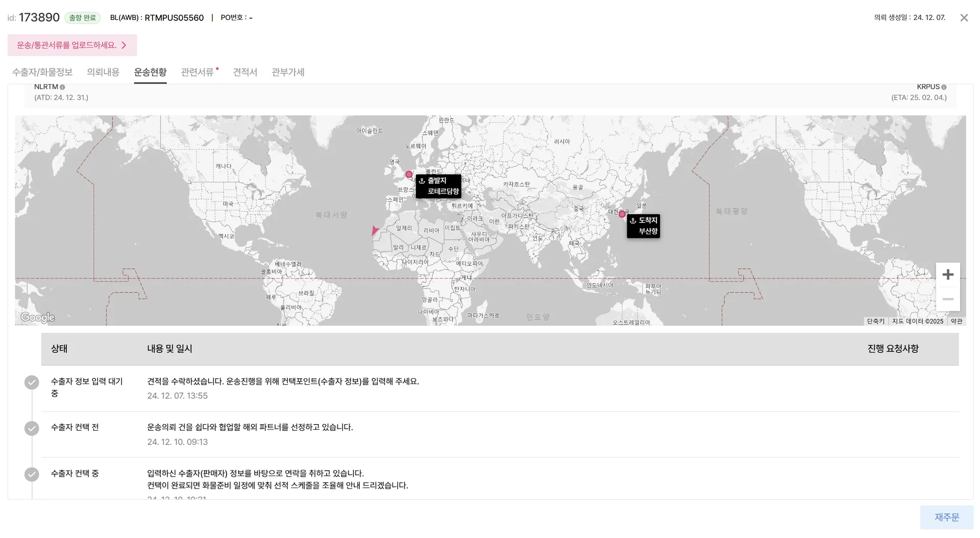Image resolution: width=980 pixels, height=538 pixels.
Task: Click the check icon for 수출자 컨택 전
Action: 32,428
